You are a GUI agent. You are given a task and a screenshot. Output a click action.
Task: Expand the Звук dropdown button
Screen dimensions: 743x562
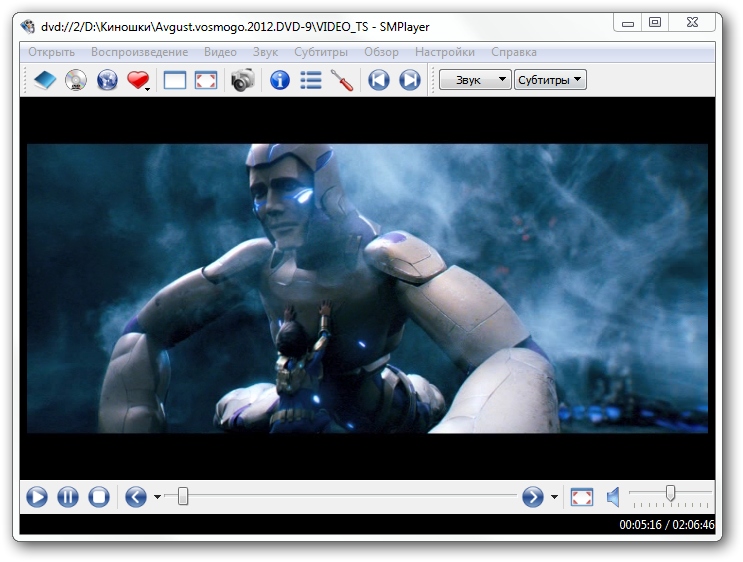475,80
